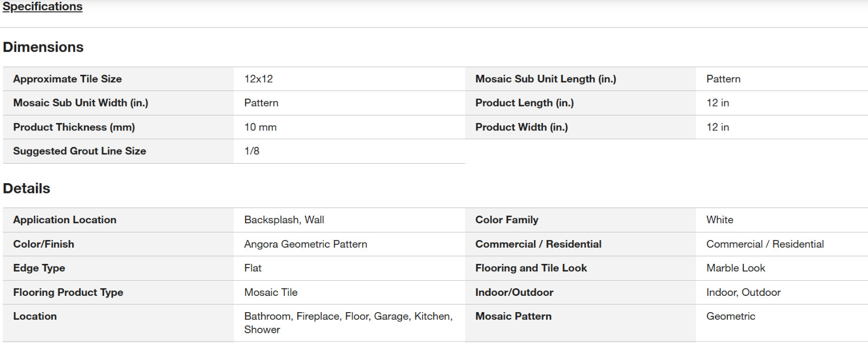Image resolution: width=868 pixels, height=343 pixels.
Task: Click the Color Family label
Action: tap(507, 220)
